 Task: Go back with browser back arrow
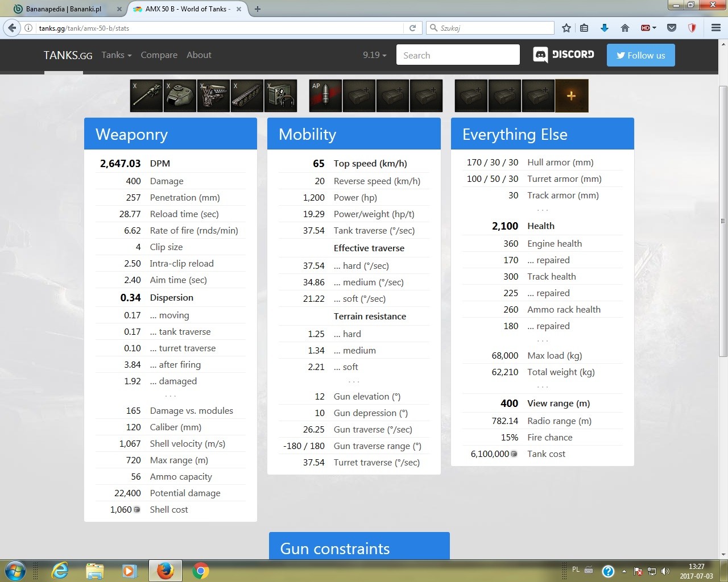point(12,28)
